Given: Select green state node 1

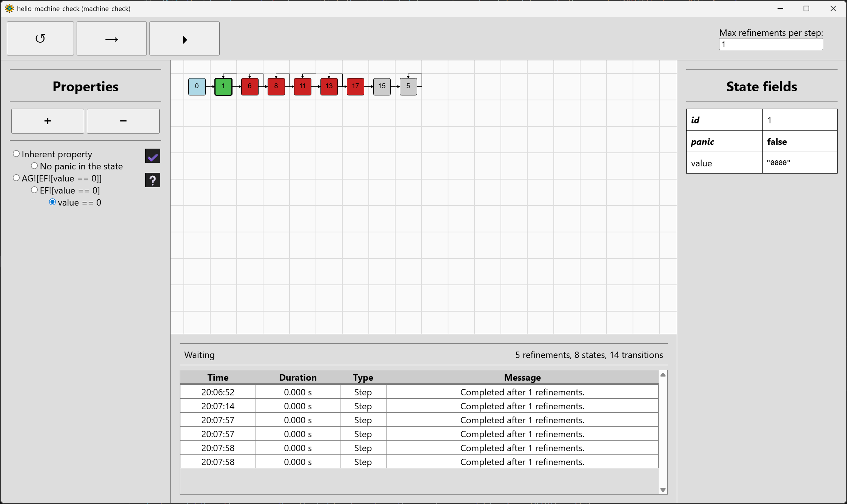Looking at the screenshot, I should point(223,86).
